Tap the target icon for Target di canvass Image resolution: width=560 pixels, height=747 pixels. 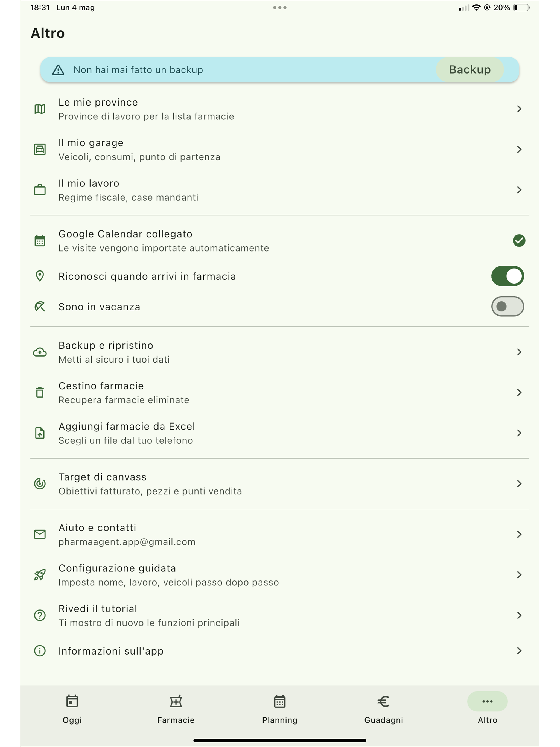pyautogui.click(x=40, y=484)
